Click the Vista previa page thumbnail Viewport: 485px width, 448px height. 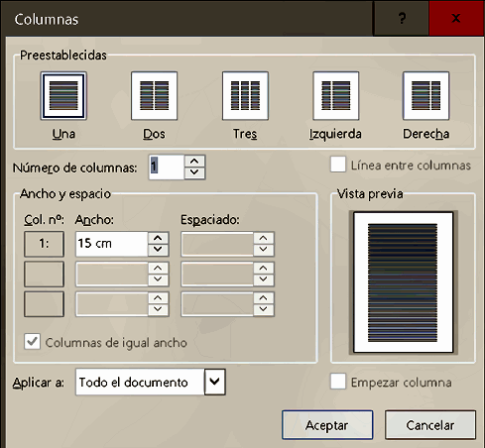[404, 282]
